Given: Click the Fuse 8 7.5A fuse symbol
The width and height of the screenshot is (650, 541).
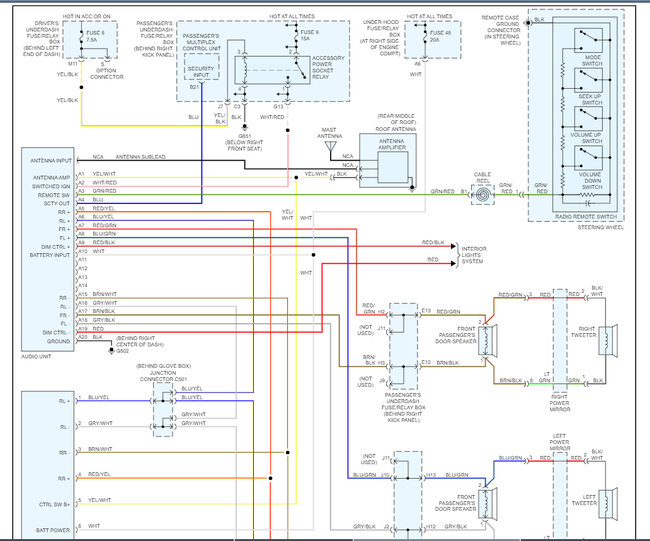Looking at the screenshot, I should [x=82, y=37].
